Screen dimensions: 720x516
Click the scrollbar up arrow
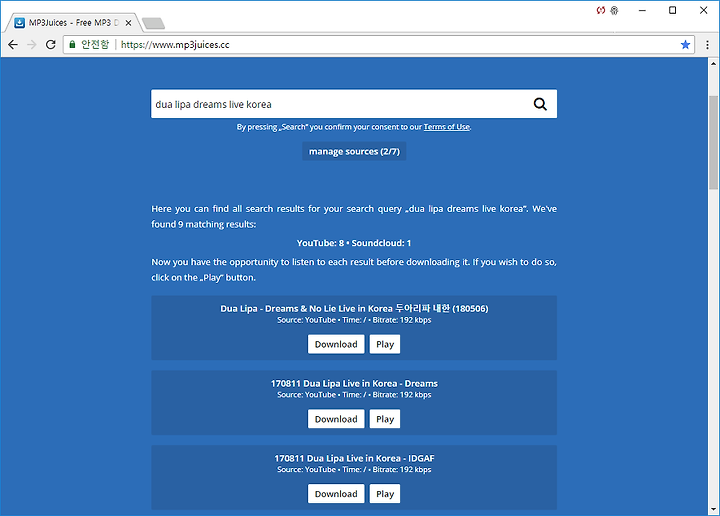point(713,63)
